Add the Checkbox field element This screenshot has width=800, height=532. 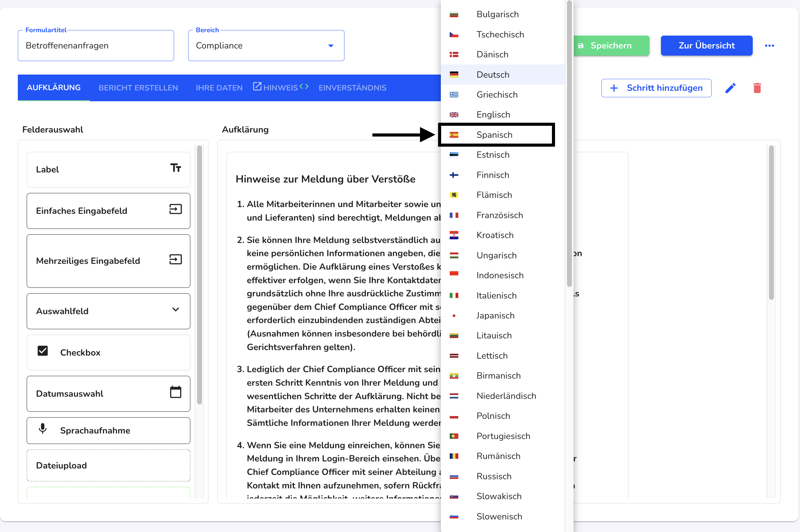coord(108,352)
